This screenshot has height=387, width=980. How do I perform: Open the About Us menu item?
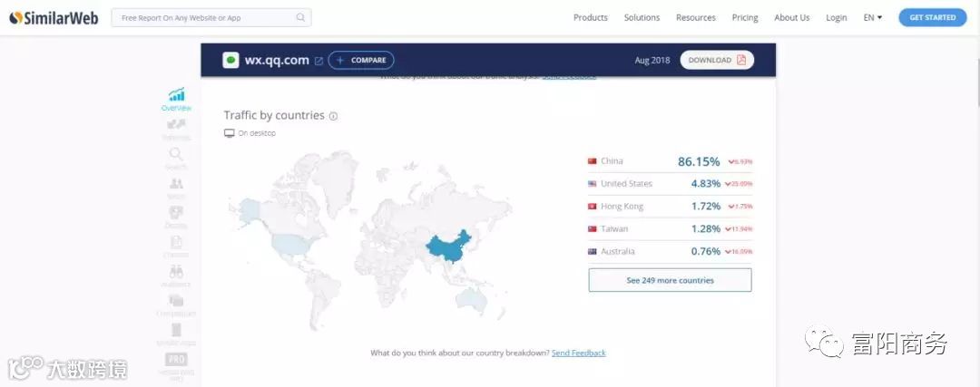[792, 17]
